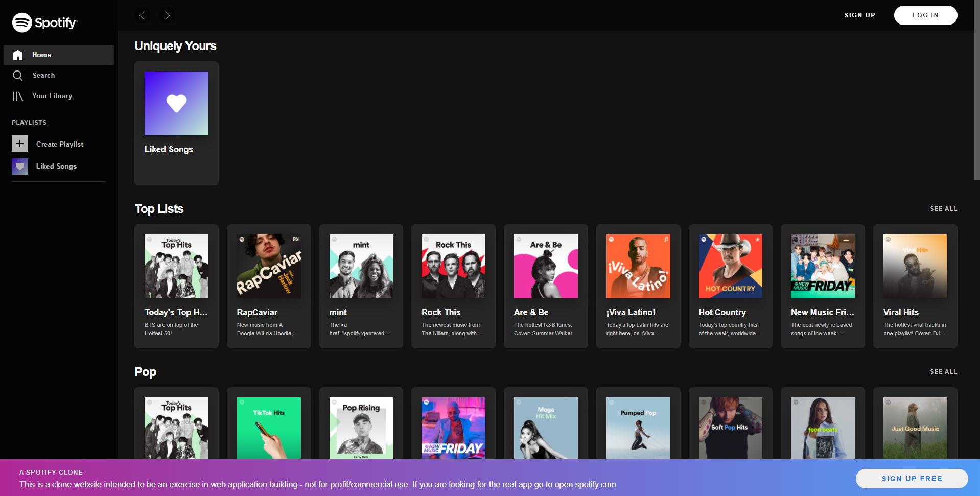Image resolution: width=980 pixels, height=496 pixels.
Task: Open Search in the sidebar
Action: [x=59, y=76]
